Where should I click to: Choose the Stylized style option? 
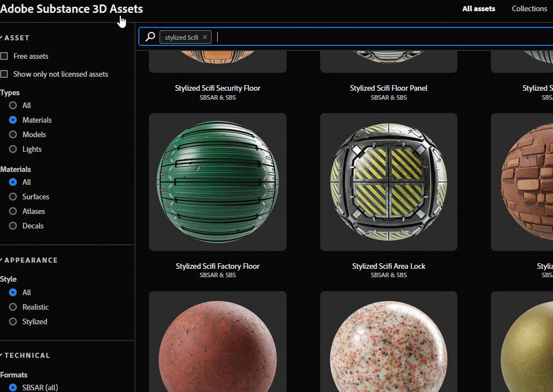coord(13,321)
